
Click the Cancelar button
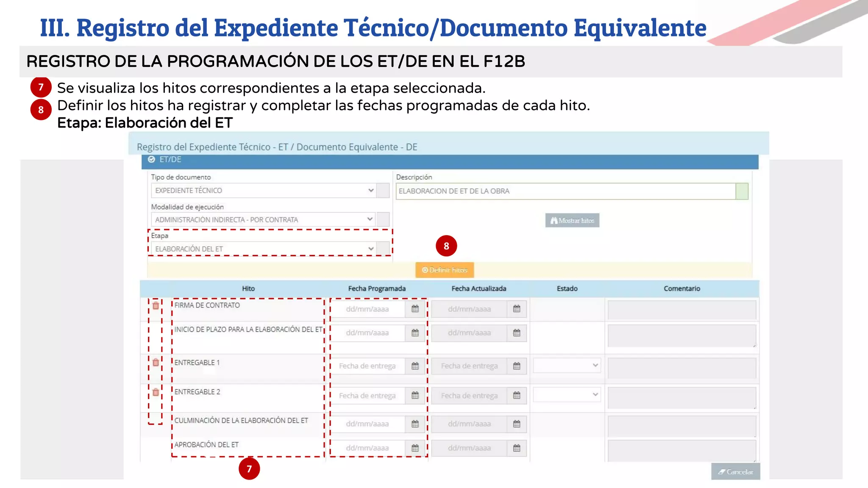[735, 471]
